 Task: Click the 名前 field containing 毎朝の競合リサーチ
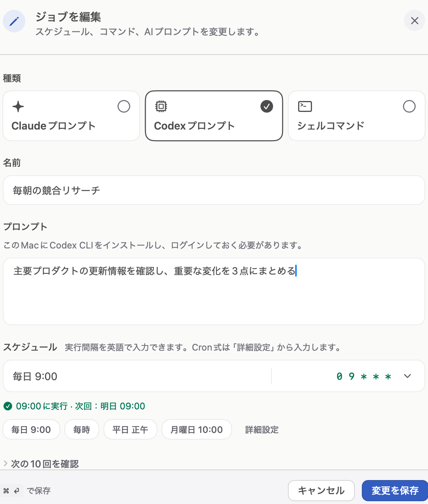214,190
